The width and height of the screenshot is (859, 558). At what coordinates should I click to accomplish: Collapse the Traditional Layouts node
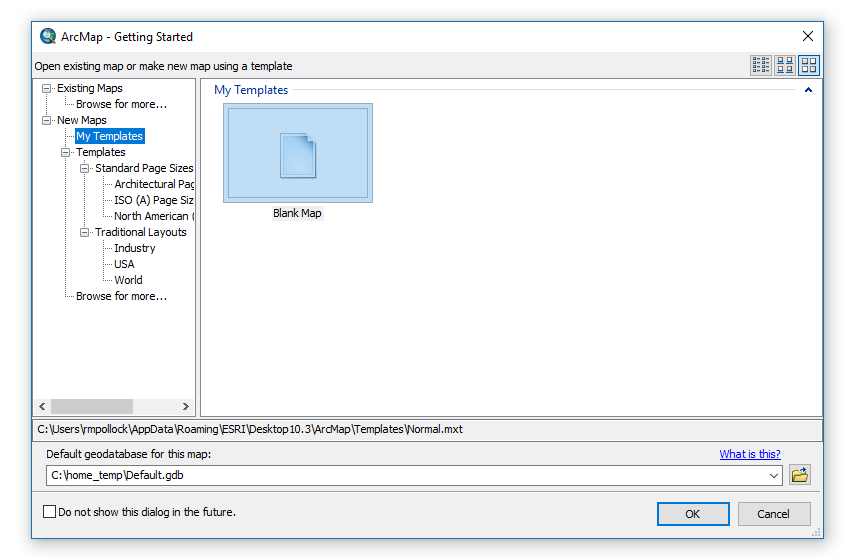(x=85, y=232)
